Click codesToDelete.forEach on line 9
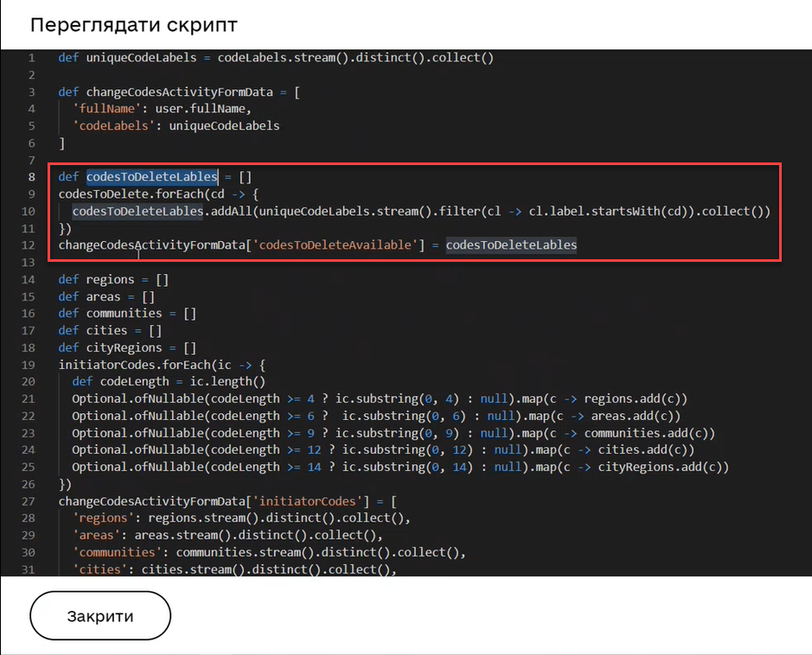The width and height of the screenshot is (812, 655). (x=131, y=194)
